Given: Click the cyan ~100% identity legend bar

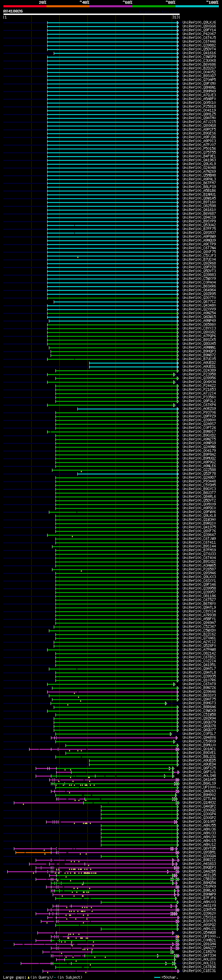Looking at the screenshot, I should (x=197, y=6).
